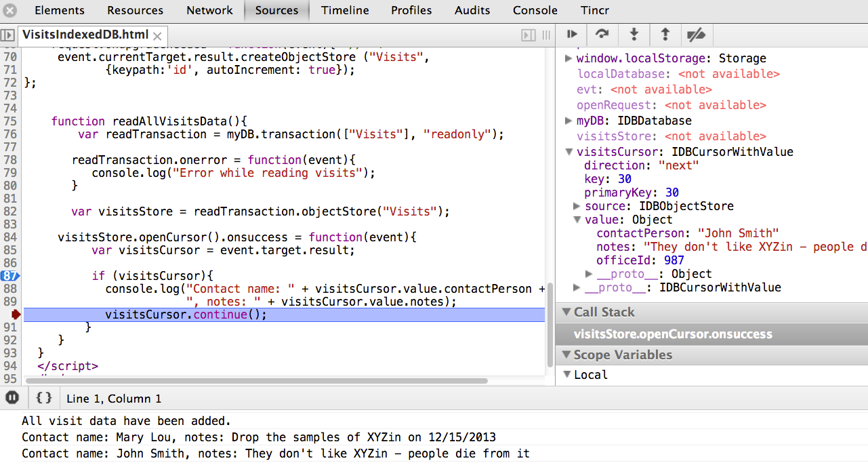
Task: Resume script execution with the play icon
Action: click(573, 34)
